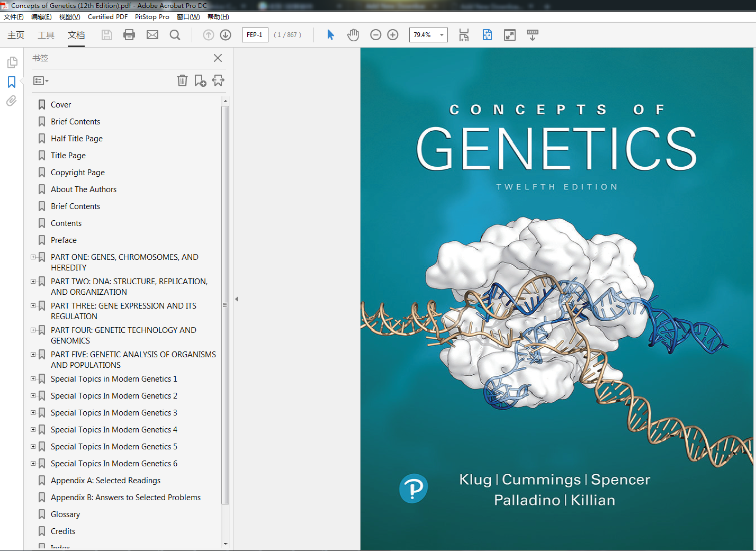Go to Title Page bookmark

(x=68, y=156)
